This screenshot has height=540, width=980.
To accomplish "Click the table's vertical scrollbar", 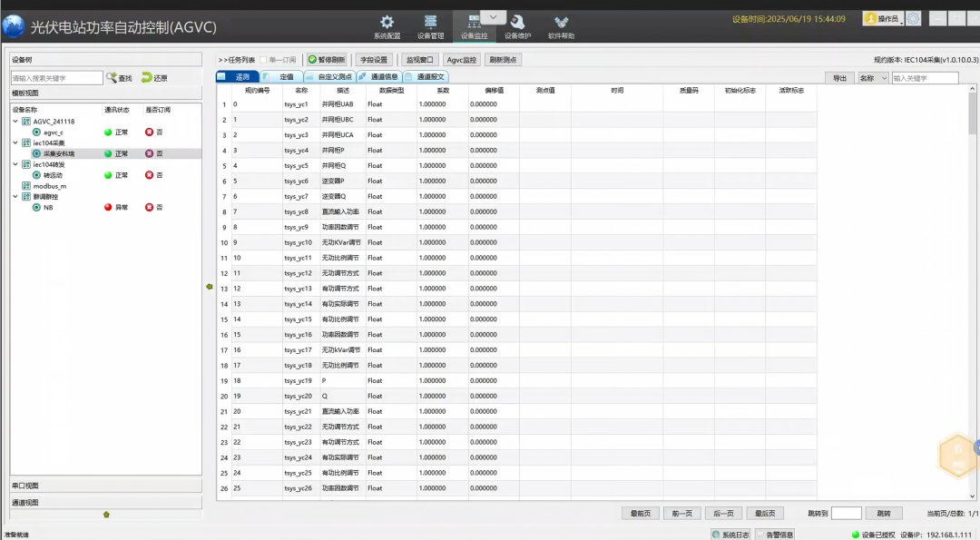I will click(x=972, y=292).
